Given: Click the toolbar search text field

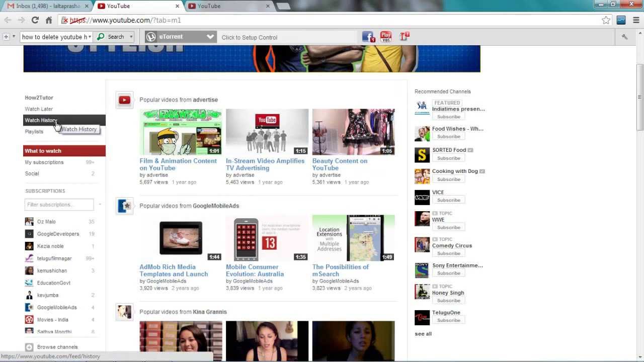Looking at the screenshot, I should (x=54, y=37).
